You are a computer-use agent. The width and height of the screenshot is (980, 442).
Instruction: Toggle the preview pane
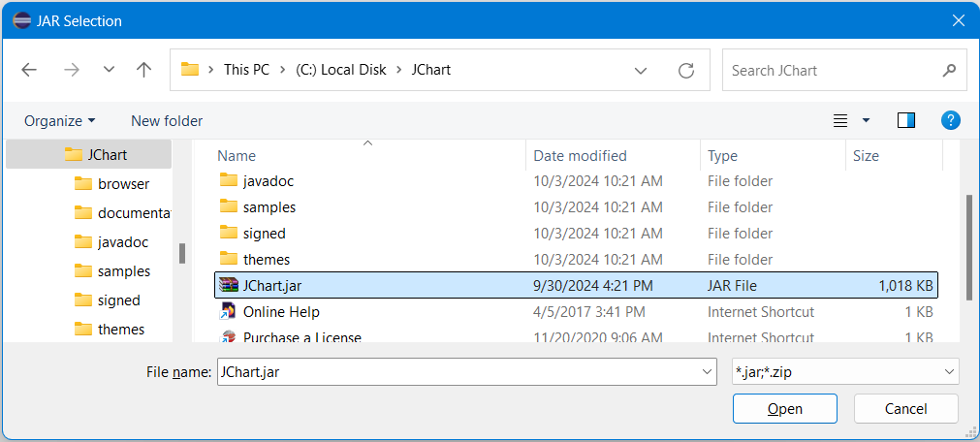point(906,120)
